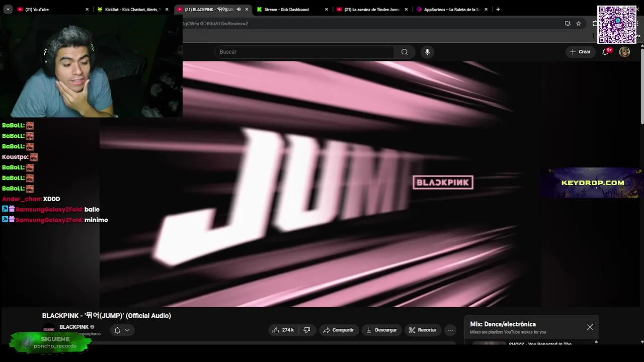The height and width of the screenshot is (362, 644).
Task: Click the Descargar download button
Action: [381, 330]
